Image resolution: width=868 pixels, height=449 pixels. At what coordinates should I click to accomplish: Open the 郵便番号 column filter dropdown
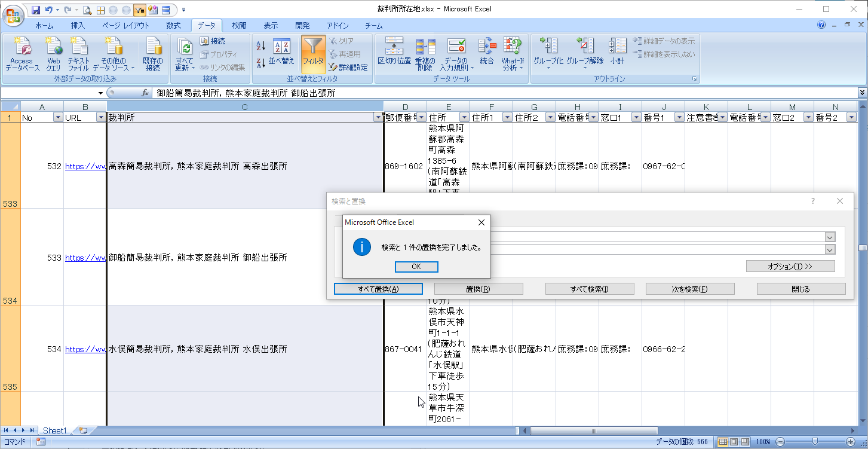(x=421, y=118)
